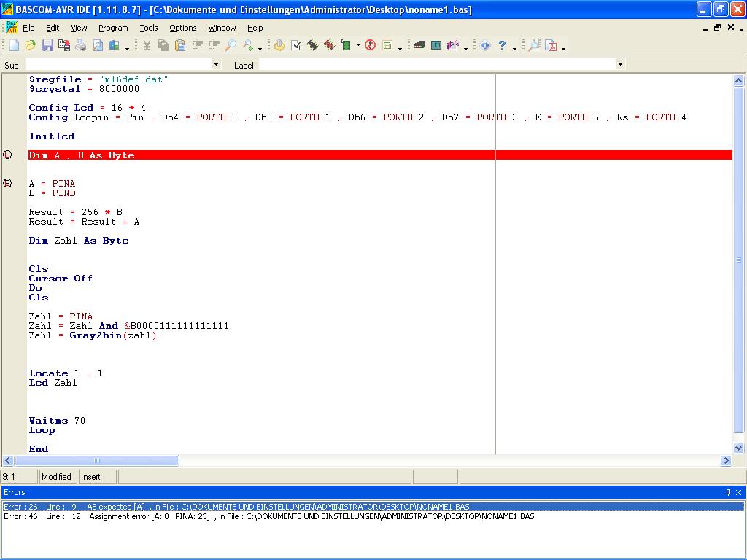
Task: Click the PDF document viewer icon
Action: 551,45
